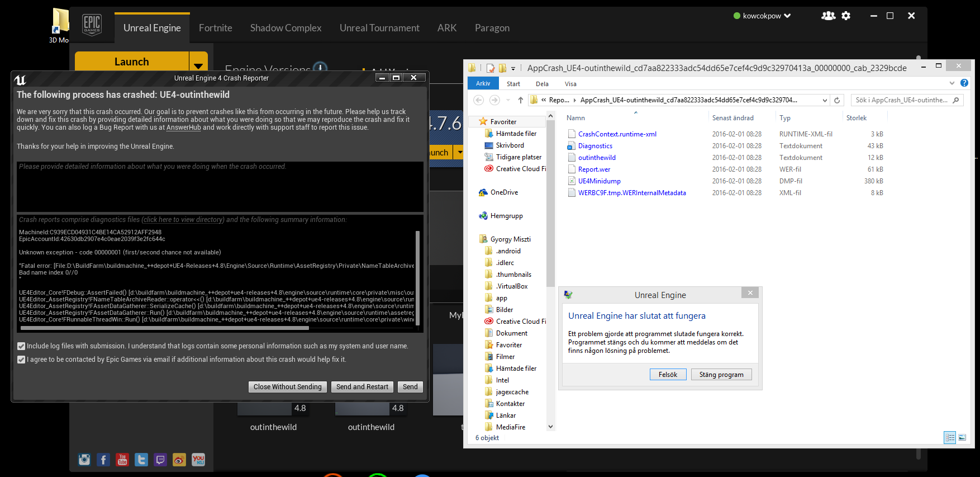Expand the Explorer ribbon chevron
The width and height of the screenshot is (980, 477).
pos(952,83)
